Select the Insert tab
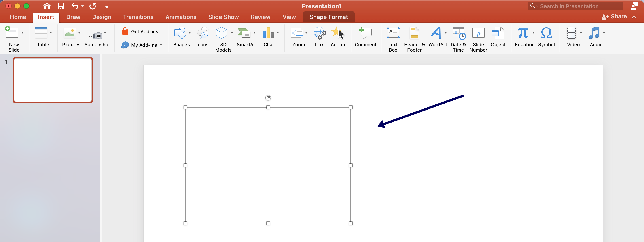644x242 pixels. pos(46,17)
